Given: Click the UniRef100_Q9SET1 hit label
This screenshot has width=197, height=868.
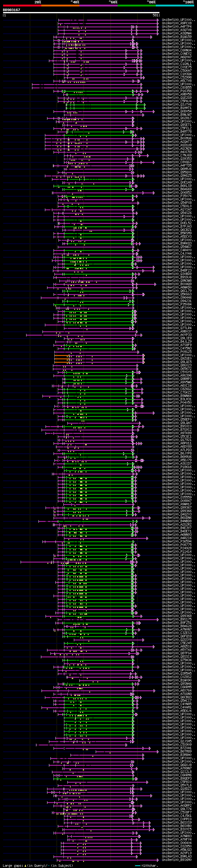Looking at the screenshot, I should coord(177,125).
